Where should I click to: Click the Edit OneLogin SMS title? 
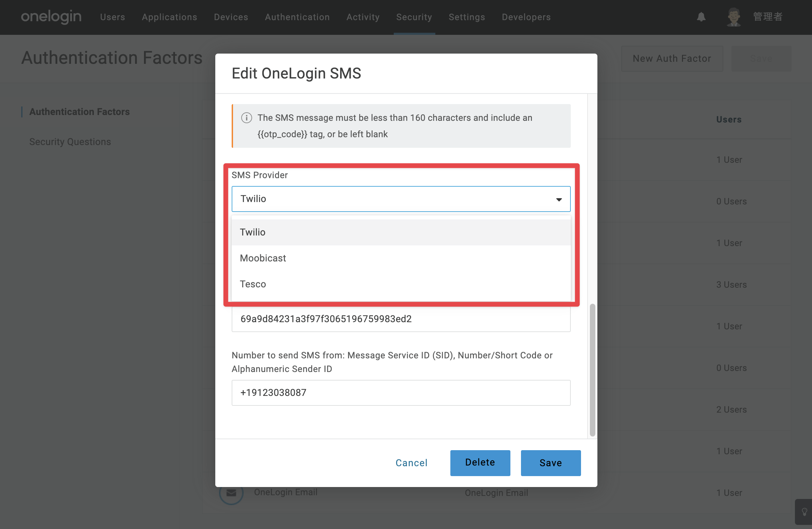pos(296,73)
